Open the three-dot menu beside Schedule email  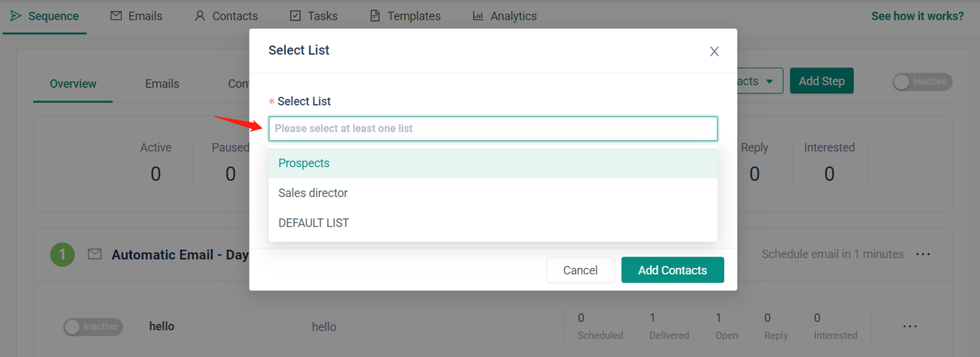click(x=923, y=254)
